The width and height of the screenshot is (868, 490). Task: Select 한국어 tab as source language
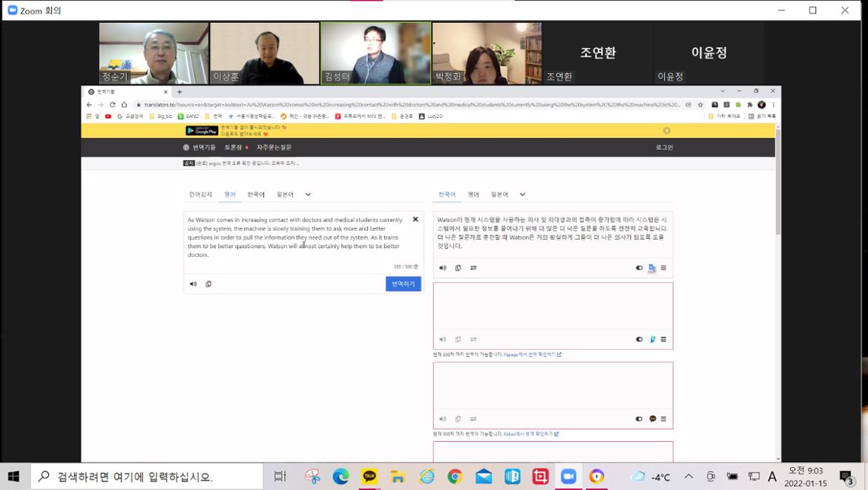coord(256,195)
